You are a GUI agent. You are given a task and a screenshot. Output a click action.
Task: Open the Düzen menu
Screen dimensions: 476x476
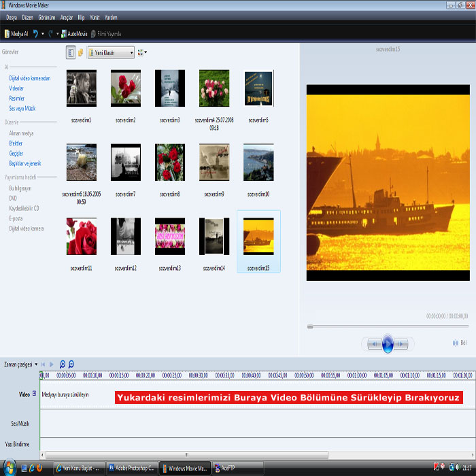pyautogui.click(x=27, y=17)
